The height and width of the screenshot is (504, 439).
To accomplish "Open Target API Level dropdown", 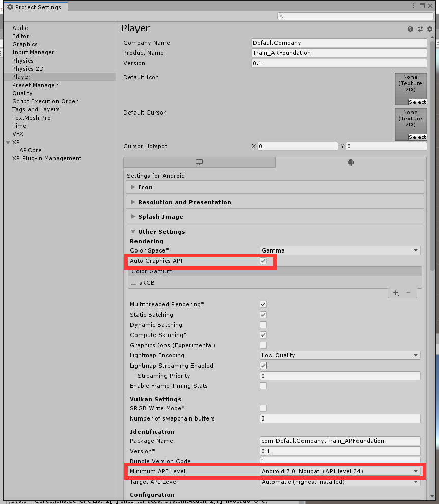I will pyautogui.click(x=340, y=482).
